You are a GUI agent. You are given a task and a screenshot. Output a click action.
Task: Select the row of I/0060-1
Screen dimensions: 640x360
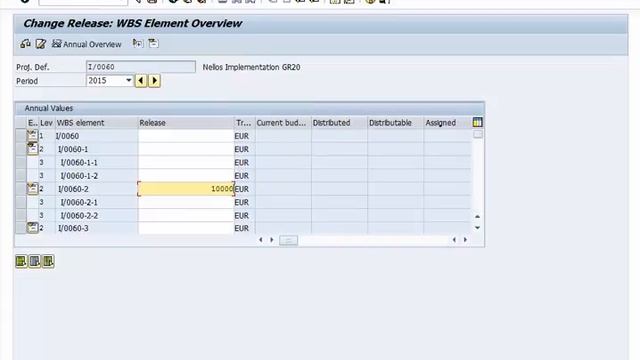pos(20,149)
